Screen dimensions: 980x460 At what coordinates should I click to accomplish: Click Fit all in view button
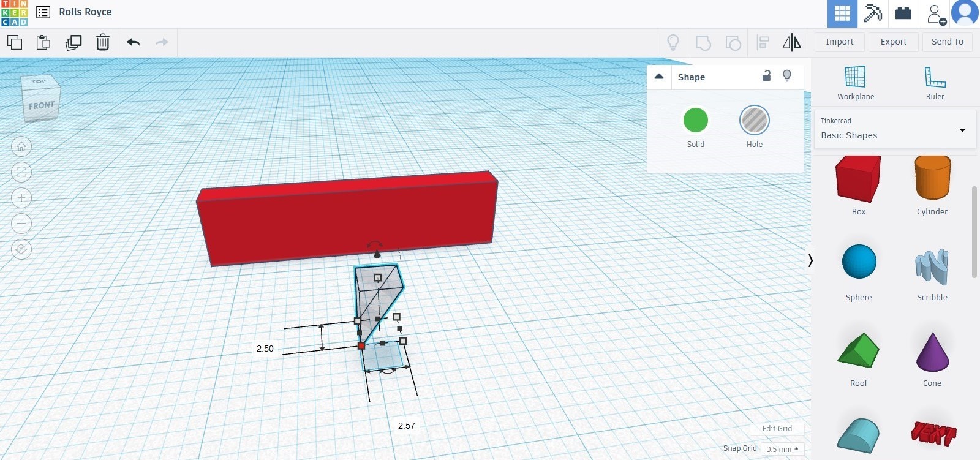pyautogui.click(x=21, y=172)
